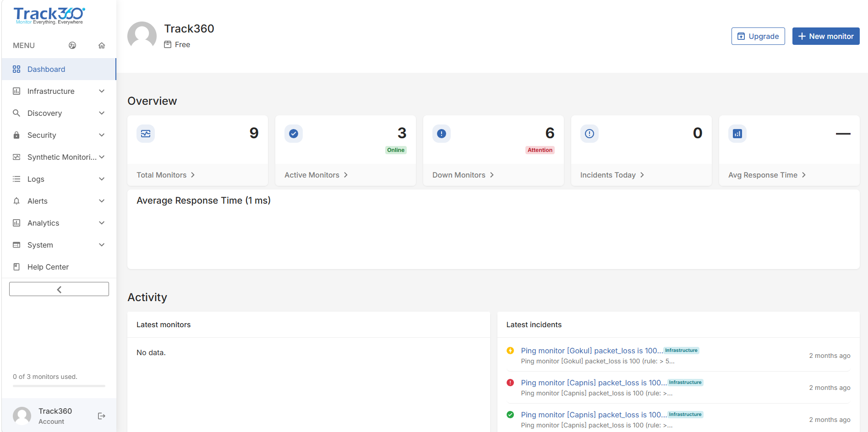Click yellow status icon of Gokul incident
The height and width of the screenshot is (432, 868).
coord(510,351)
